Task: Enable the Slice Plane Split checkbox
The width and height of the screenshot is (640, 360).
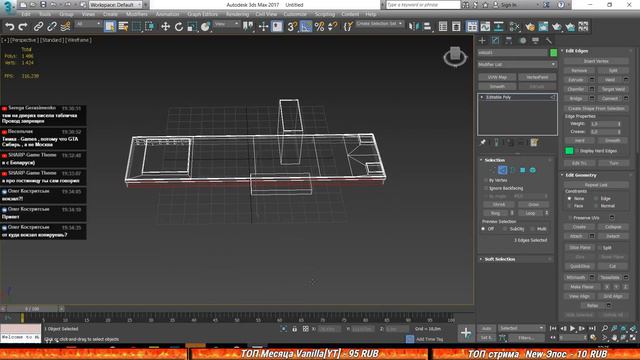Action: coord(600,248)
